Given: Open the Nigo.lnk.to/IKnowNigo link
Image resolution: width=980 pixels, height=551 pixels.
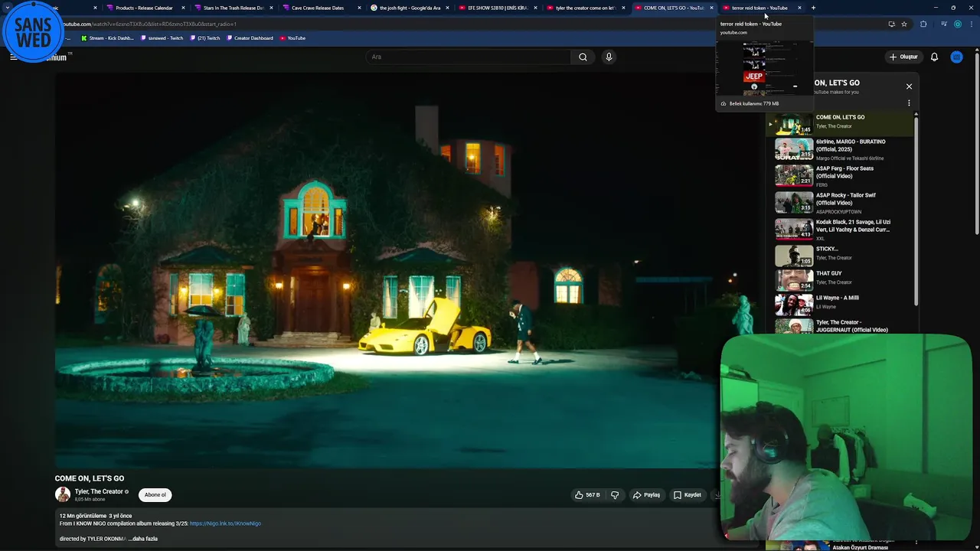Looking at the screenshot, I should (225, 523).
